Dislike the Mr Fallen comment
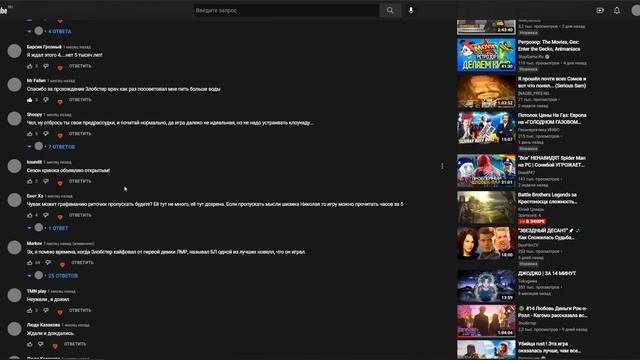The height and width of the screenshot is (360, 640). point(46,100)
